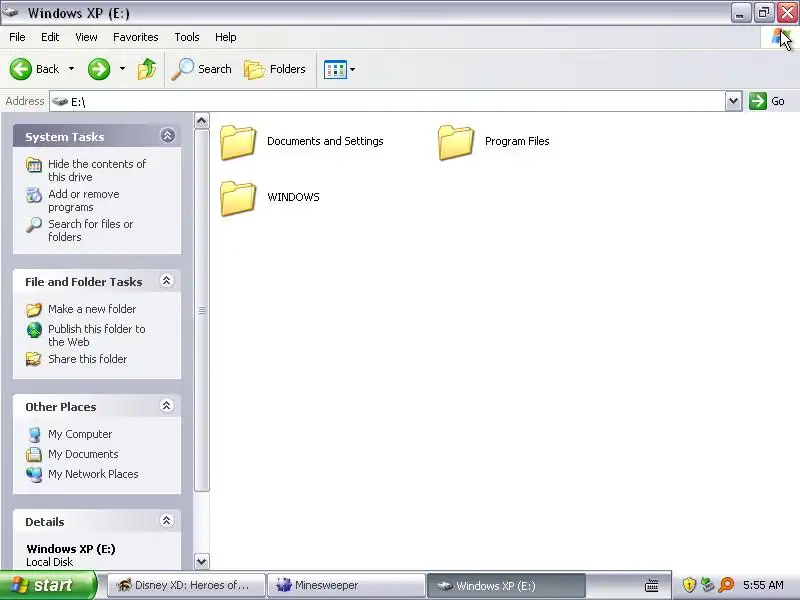The image size is (800, 600).
Task: Open the View menu
Action: point(86,37)
